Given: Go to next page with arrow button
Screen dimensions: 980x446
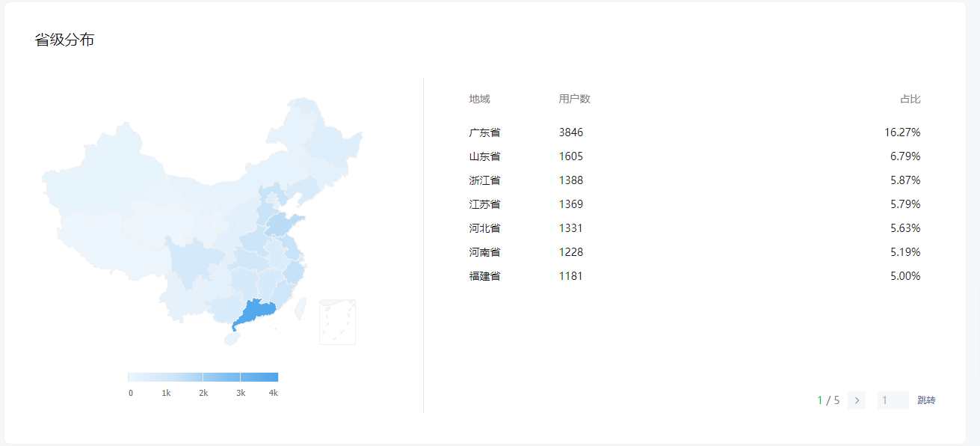Looking at the screenshot, I should click(857, 400).
